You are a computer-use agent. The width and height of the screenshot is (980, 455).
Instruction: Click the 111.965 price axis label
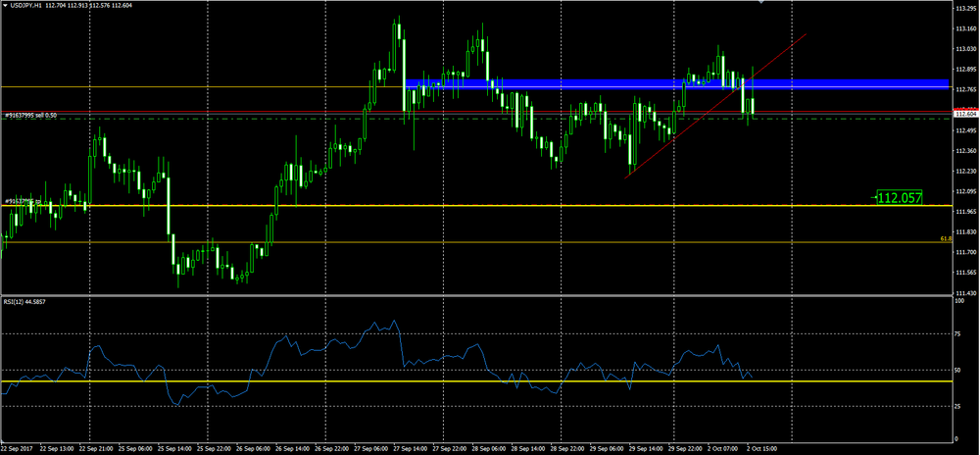[966, 212]
